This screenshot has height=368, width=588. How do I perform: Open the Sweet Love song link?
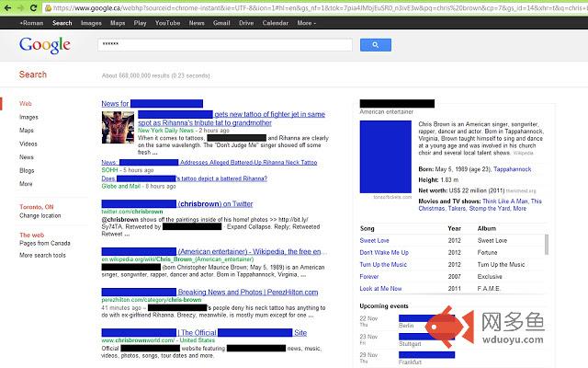coord(374,240)
